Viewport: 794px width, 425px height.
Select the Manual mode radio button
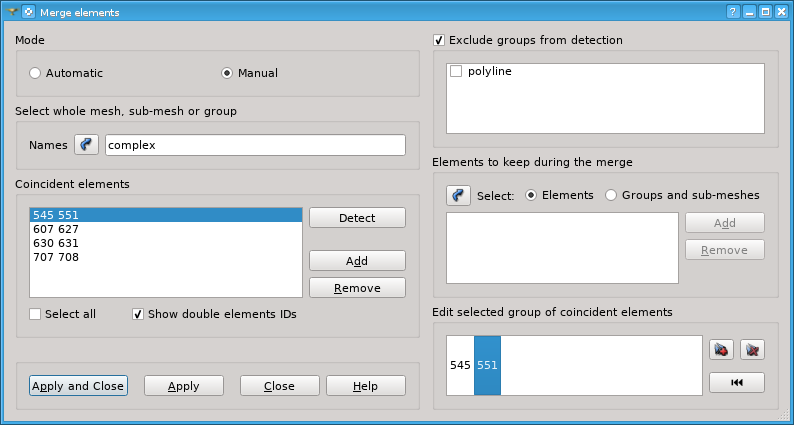click(x=227, y=73)
